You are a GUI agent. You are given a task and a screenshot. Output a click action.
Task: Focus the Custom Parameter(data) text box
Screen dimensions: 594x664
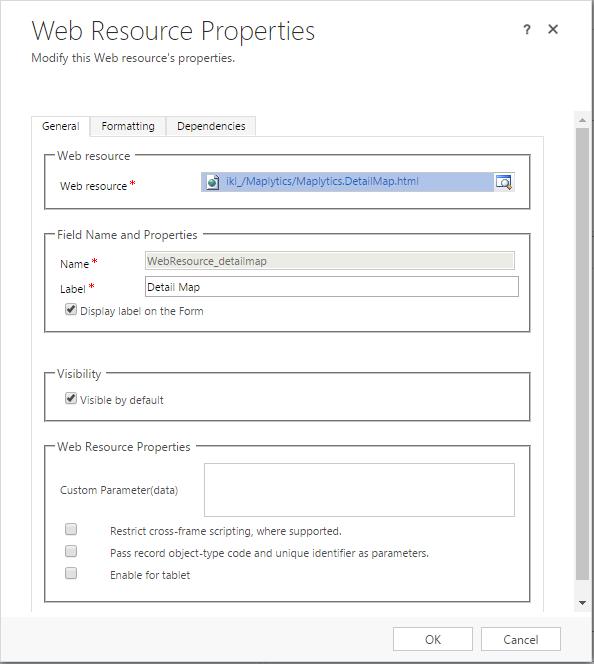pyautogui.click(x=359, y=490)
